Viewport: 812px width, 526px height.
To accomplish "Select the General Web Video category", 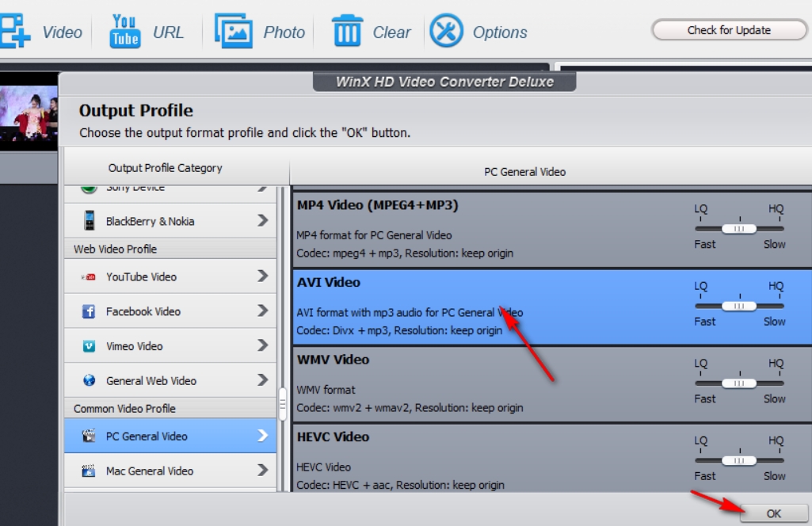I will pyautogui.click(x=170, y=380).
